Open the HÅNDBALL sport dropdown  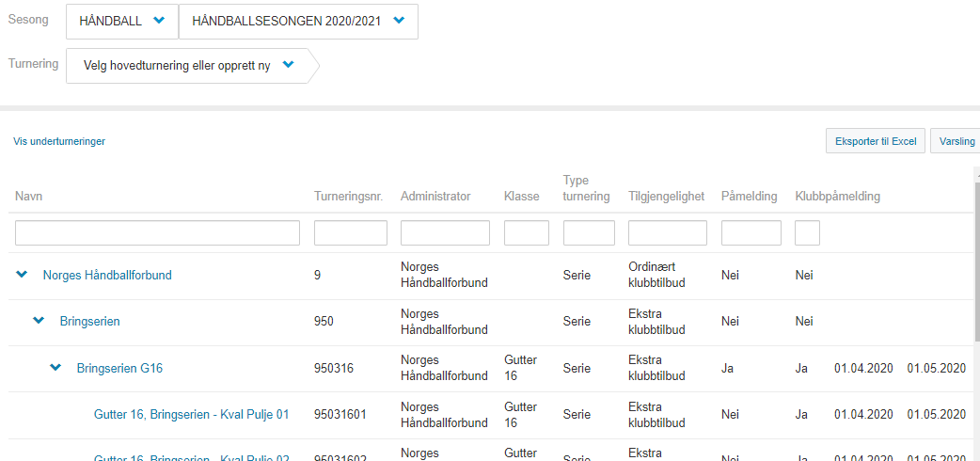[122, 21]
